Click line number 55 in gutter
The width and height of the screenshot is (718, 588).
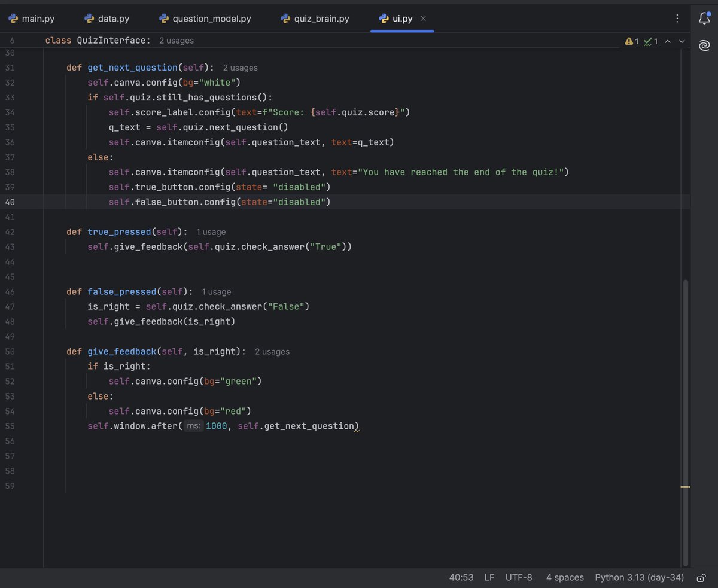pyautogui.click(x=10, y=426)
